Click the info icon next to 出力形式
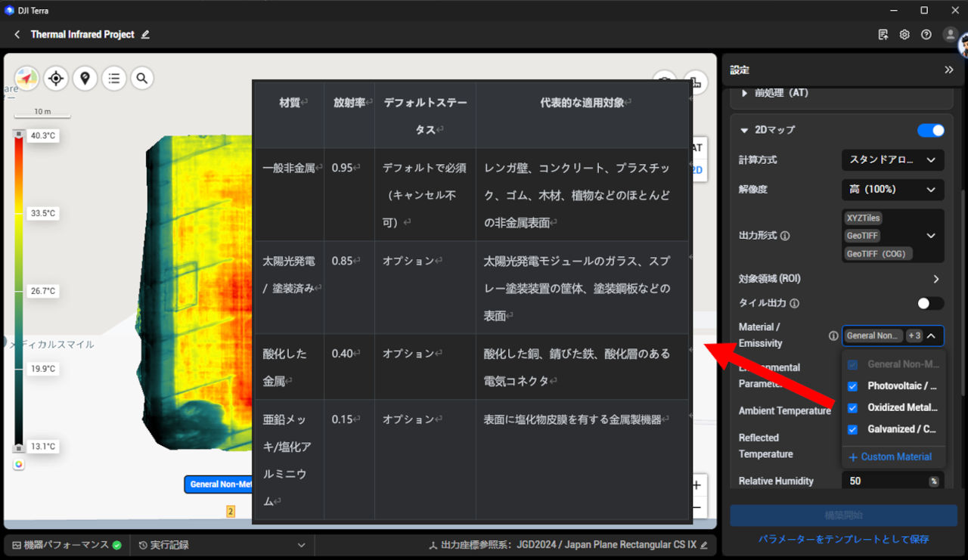968x560 pixels. tap(785, 236)
